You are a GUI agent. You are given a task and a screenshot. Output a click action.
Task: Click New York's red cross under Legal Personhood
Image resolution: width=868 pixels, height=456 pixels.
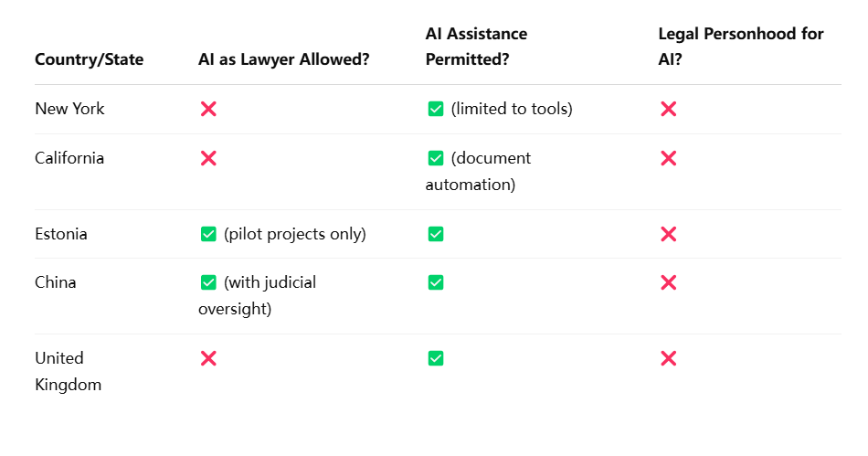click(668, 109)
